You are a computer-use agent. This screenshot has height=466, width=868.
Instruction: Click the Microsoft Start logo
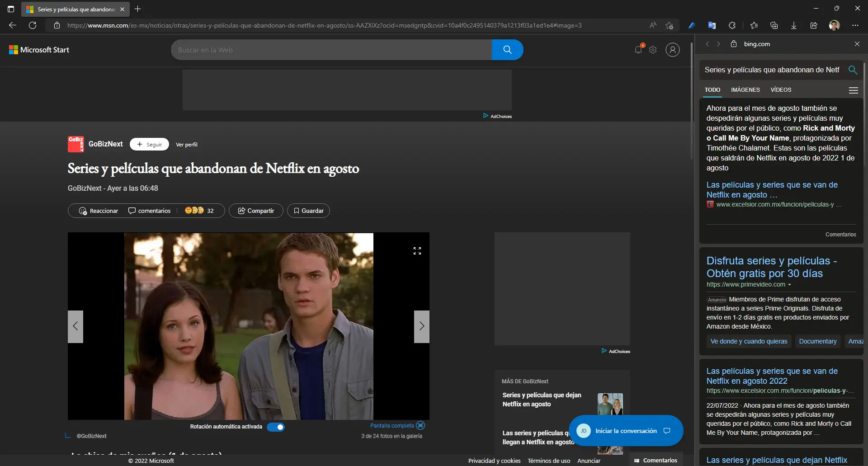(x=39, y=50)
